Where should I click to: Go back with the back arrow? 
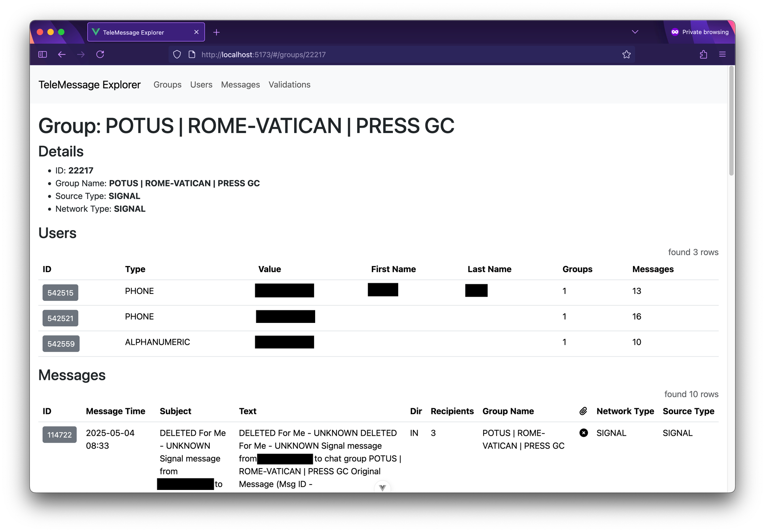tap(62, 54)
